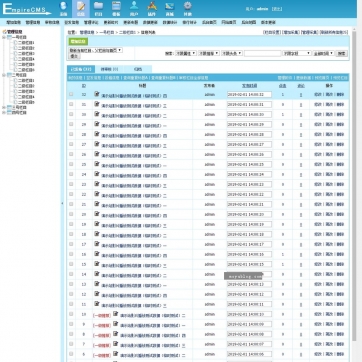This screenshot has width=362, height=362.
Task: Tick the checkbox for row ID 32
Action: tap(71, 94)
